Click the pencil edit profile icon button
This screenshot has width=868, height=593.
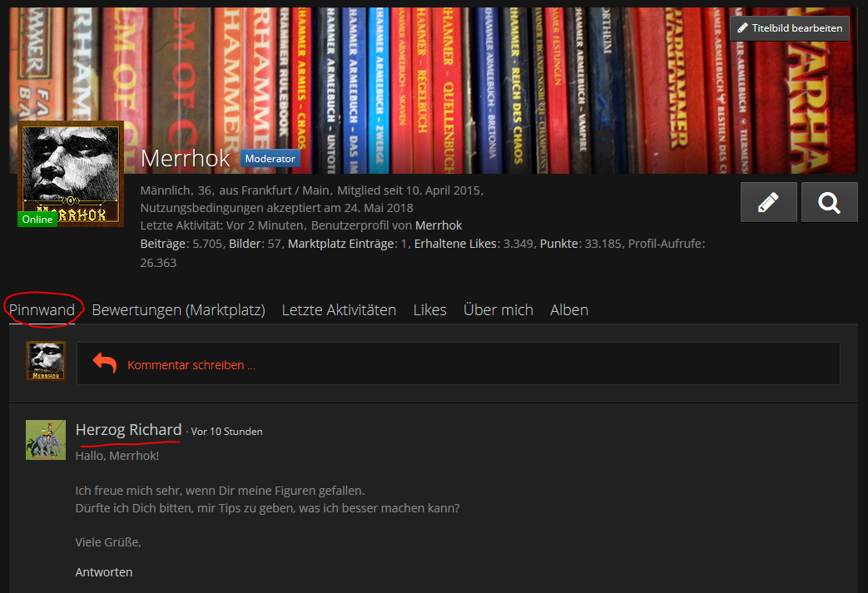coord(768,202)
